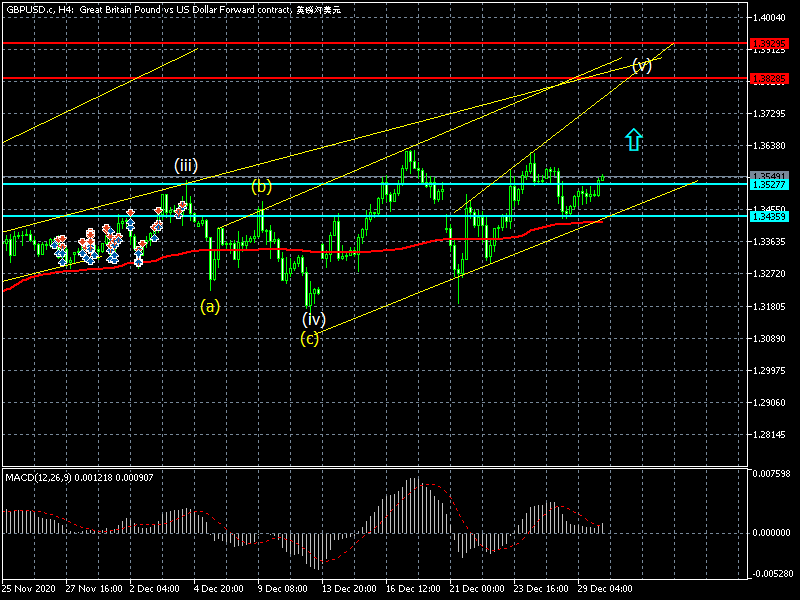Image resolution: width=800 pixels, height=600 pixels.
Task: Click the yellow (c) wave label
Action: pos(311,338)
